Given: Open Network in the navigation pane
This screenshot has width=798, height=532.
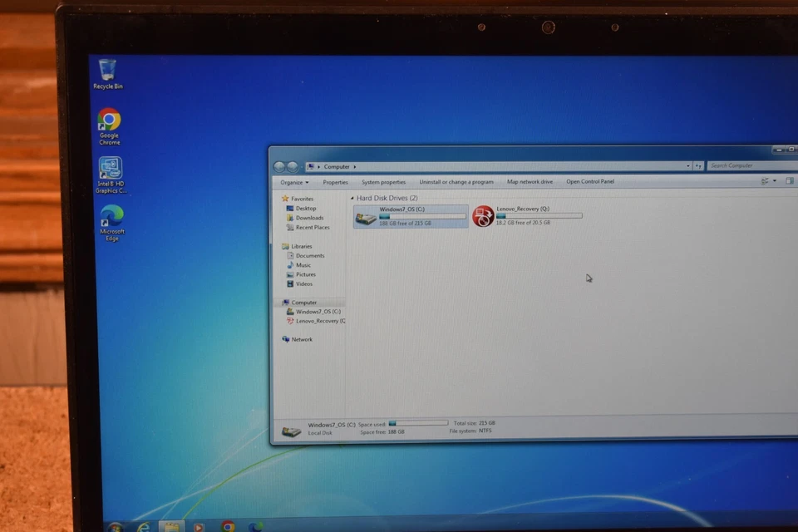Looking at the screenshot, I should [303, 339].
